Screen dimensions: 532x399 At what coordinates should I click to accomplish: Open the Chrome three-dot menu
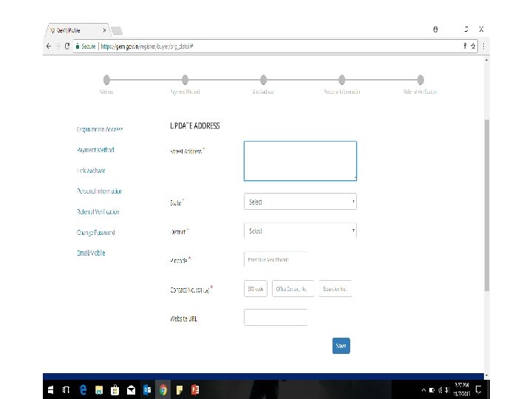tap(483, 46)
